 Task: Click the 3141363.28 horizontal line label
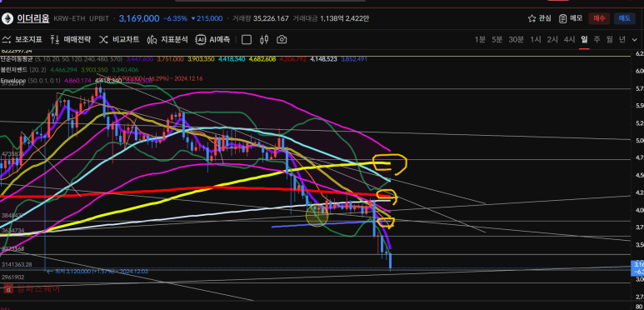pos(17,264)
